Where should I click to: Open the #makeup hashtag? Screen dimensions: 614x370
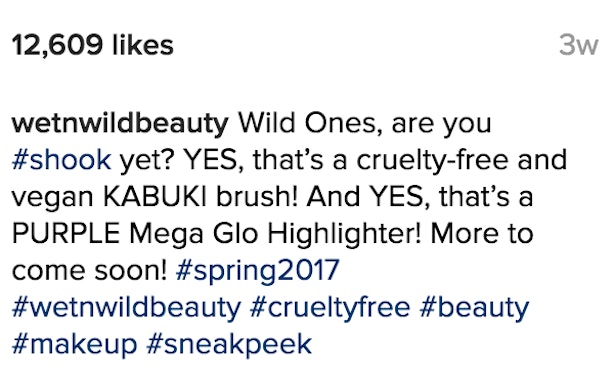point(74,345)
